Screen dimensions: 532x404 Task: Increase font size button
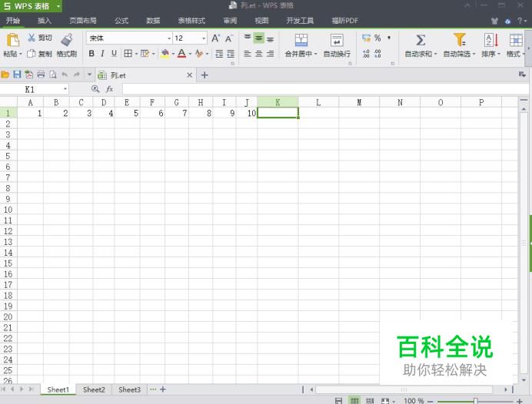[x=216, y=38]
